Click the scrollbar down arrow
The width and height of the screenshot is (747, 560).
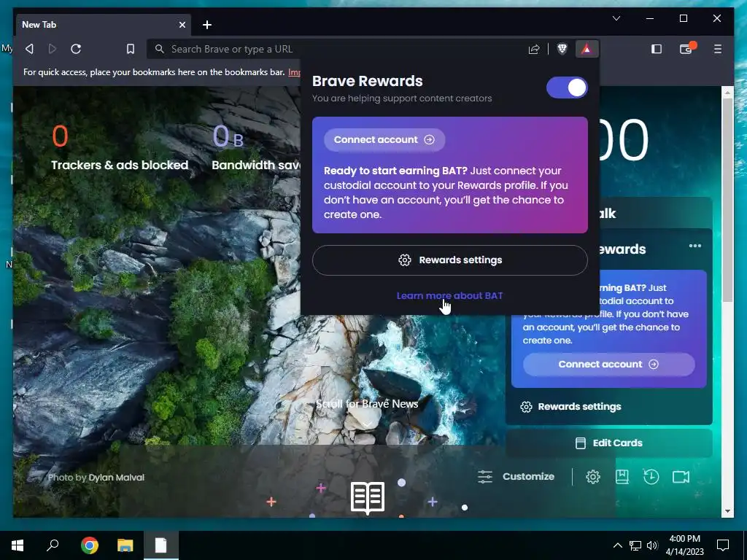[x=727, y=511]
